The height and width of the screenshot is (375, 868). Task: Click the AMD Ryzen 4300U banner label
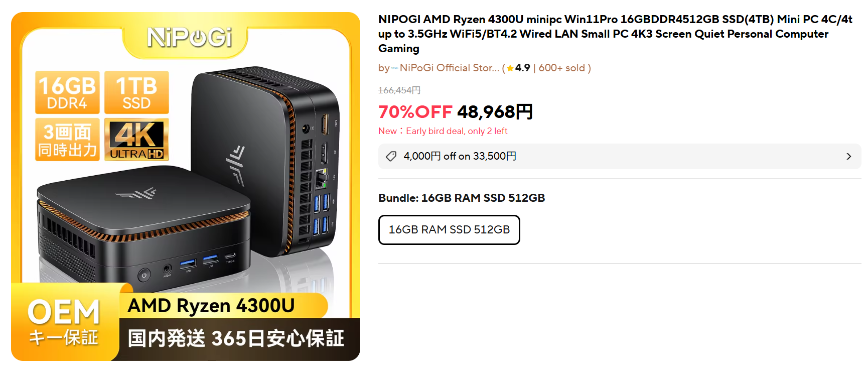click(x=211, y=306)
